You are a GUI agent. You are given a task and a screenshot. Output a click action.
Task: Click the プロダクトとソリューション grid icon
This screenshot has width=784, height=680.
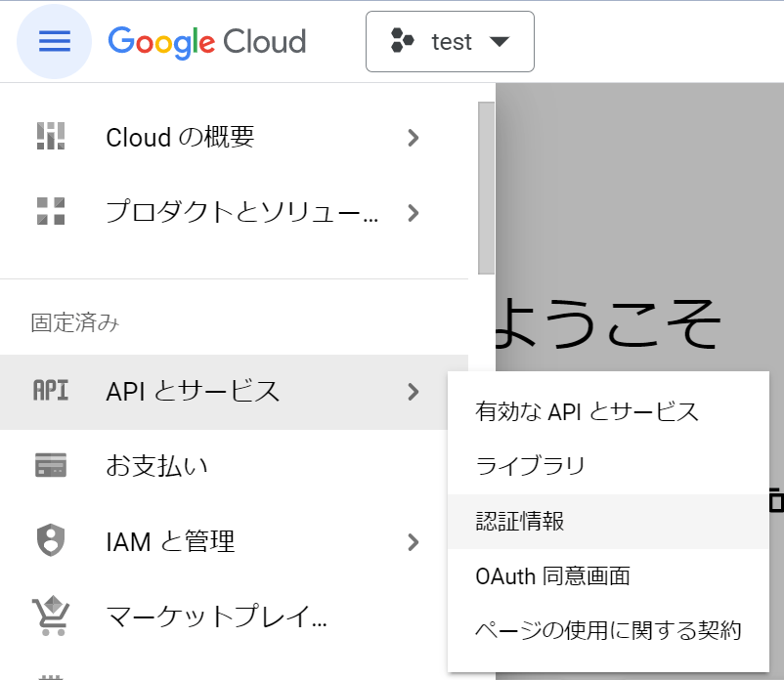(x=51, y=211)
